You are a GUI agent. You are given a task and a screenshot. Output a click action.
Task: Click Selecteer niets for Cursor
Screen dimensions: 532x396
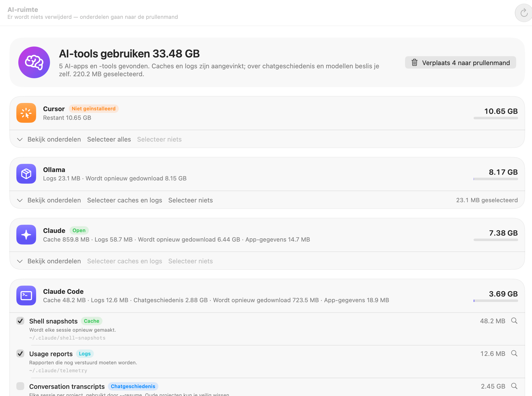(159, 139)
